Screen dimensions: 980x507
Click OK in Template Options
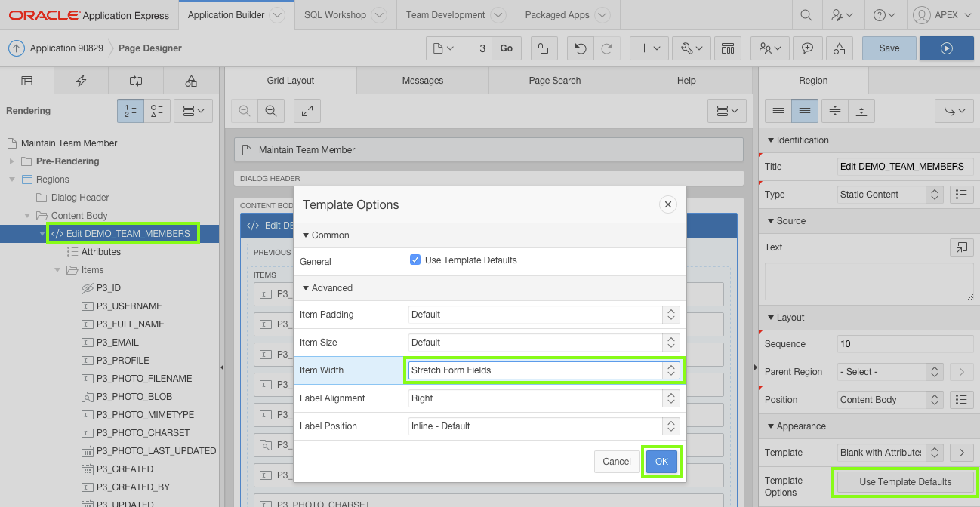[661, 462]
